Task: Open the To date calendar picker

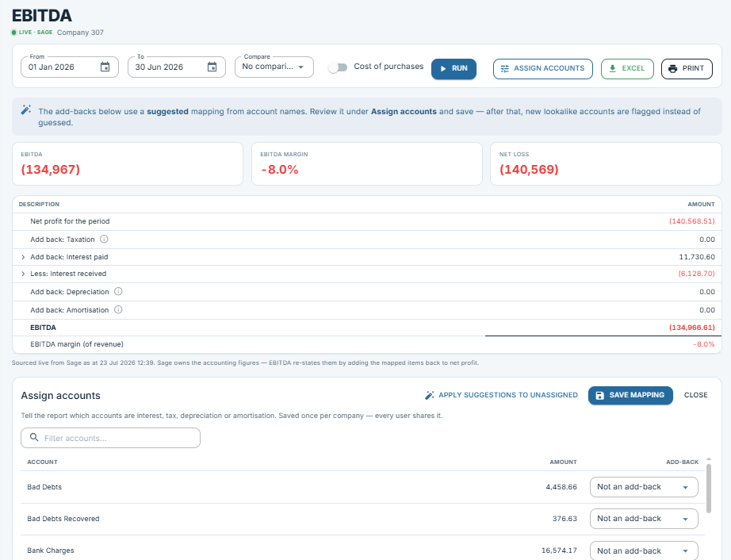Action: pos(212,67)
